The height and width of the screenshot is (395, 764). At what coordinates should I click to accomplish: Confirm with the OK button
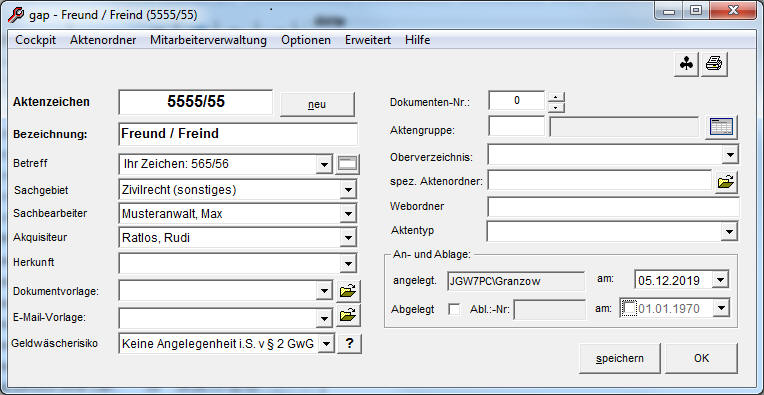pos(701,358)
